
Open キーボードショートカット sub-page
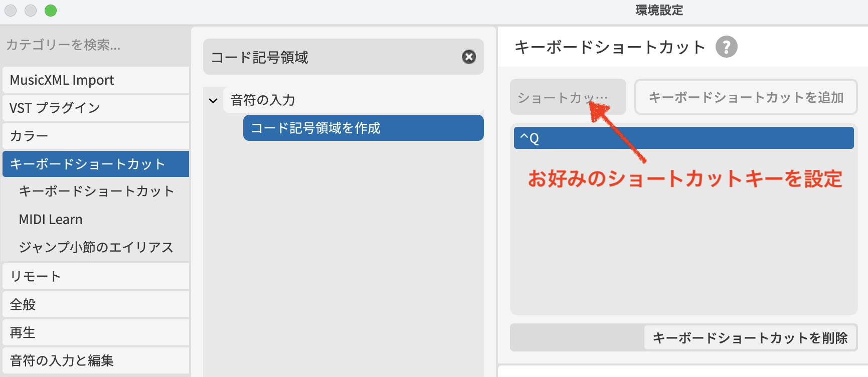click(x=96, y=191)
